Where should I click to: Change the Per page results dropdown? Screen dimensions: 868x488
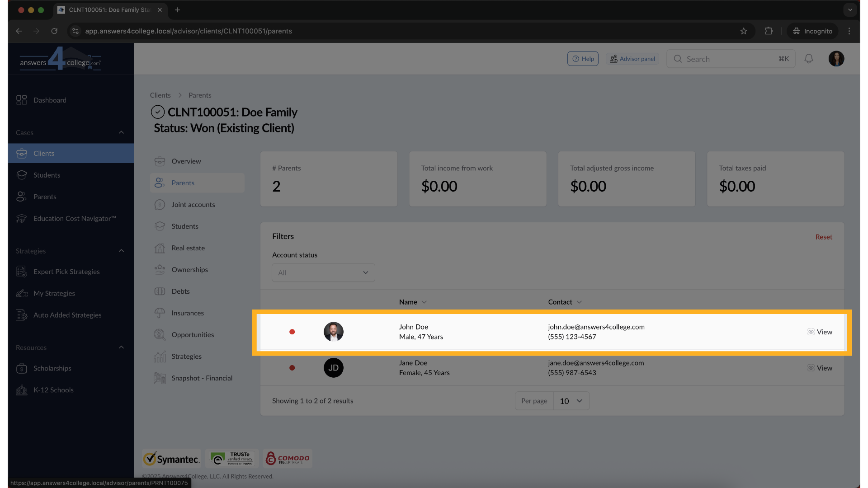(571, 401)
